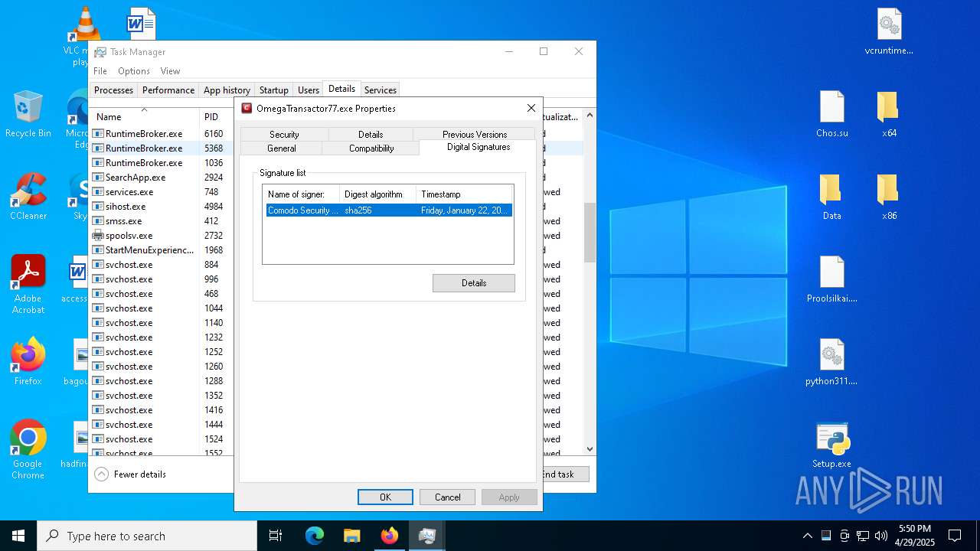Click the Digest algorithm column header
Image resolution: width=980 pixels, height=551 pixels.
378,194
